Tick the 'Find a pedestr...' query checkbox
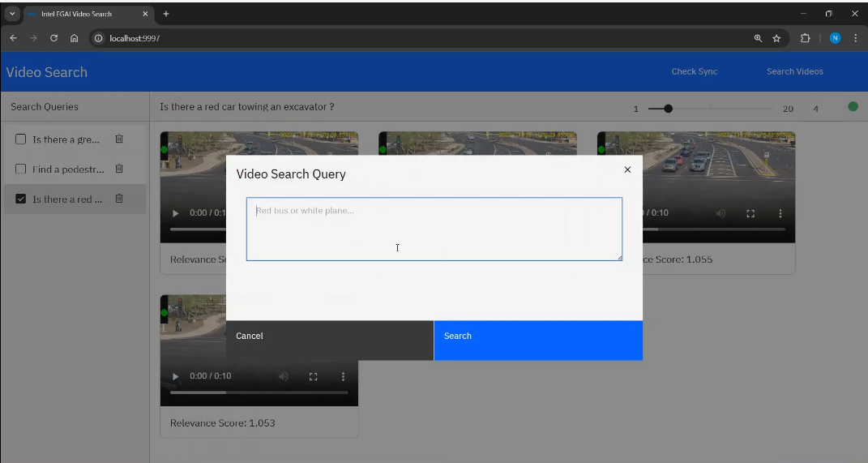Image resolution: width=868 pixels, height=463 pixels. click(21, 169)
